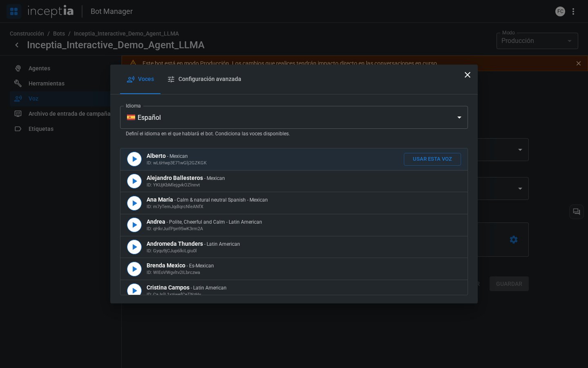
Task: Click the GUARDAR button
Action: click(x=509, y=284)
